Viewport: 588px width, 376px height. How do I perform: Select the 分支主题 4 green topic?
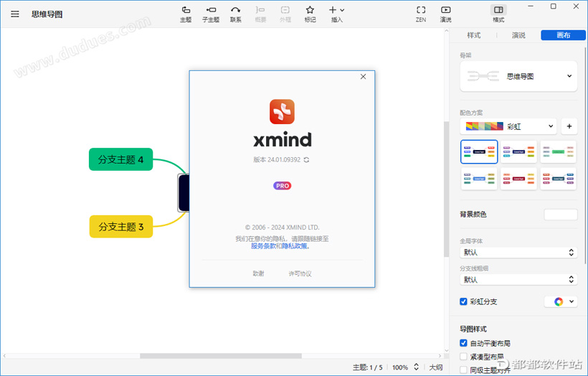pyautogui.click(x=120, y=159)
